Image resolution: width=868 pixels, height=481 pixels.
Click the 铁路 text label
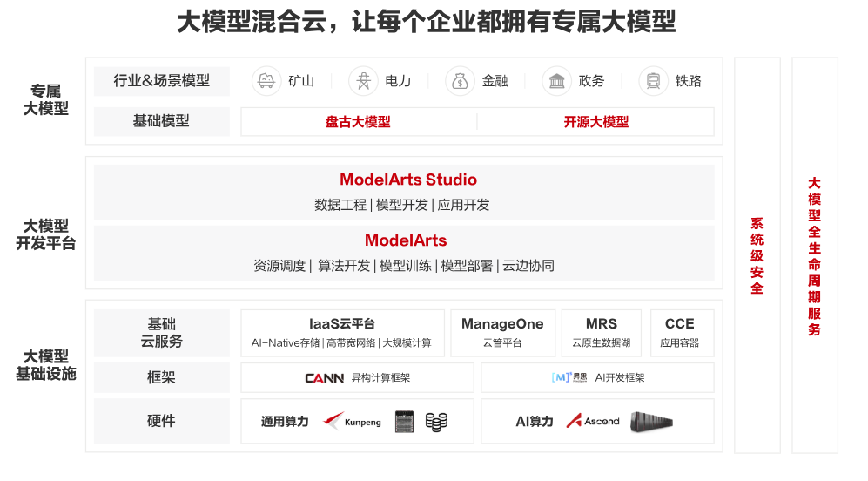[688, 81]
